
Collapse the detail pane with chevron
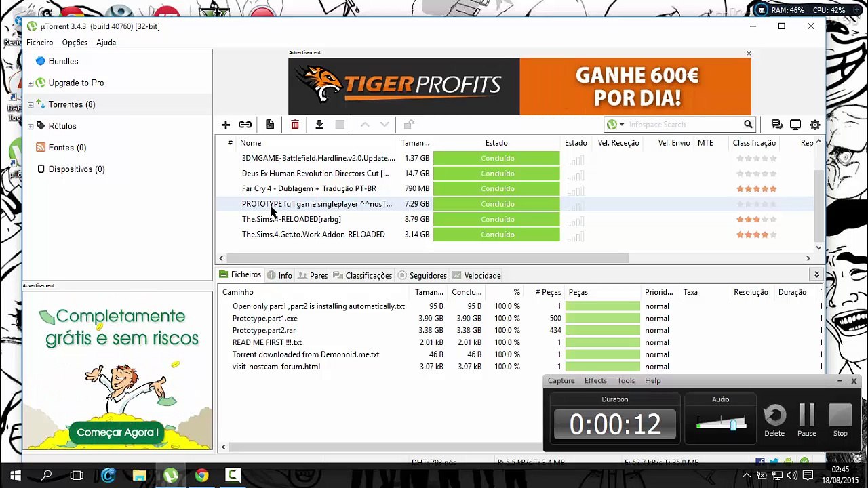[816, 274]
